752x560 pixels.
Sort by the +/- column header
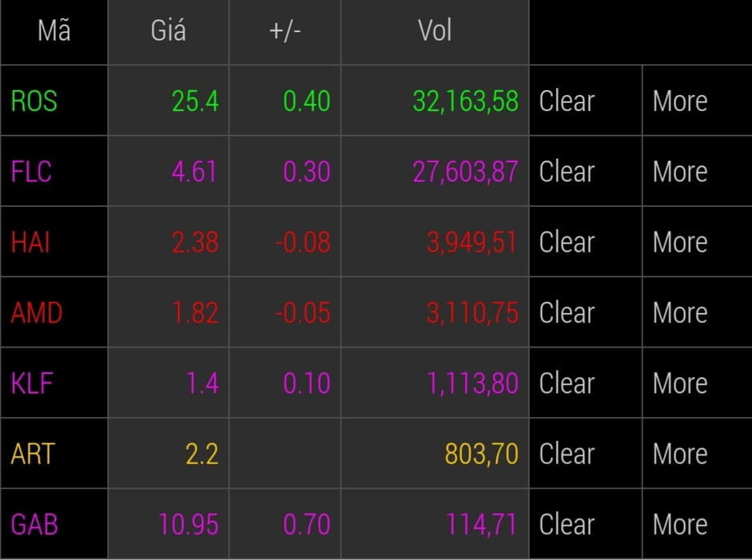click(x=284, y=31)
